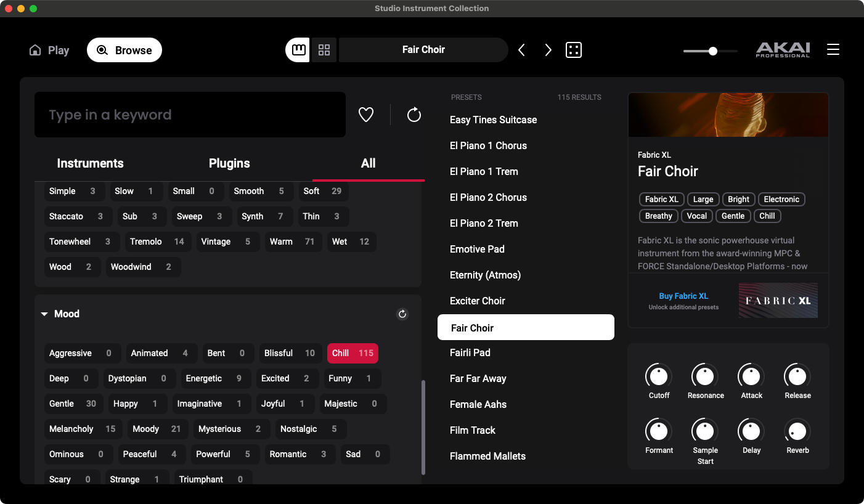The width and height of the screenshot is (864, 504).
Task: Open the hamburger menu
Action: click(833, 50)
